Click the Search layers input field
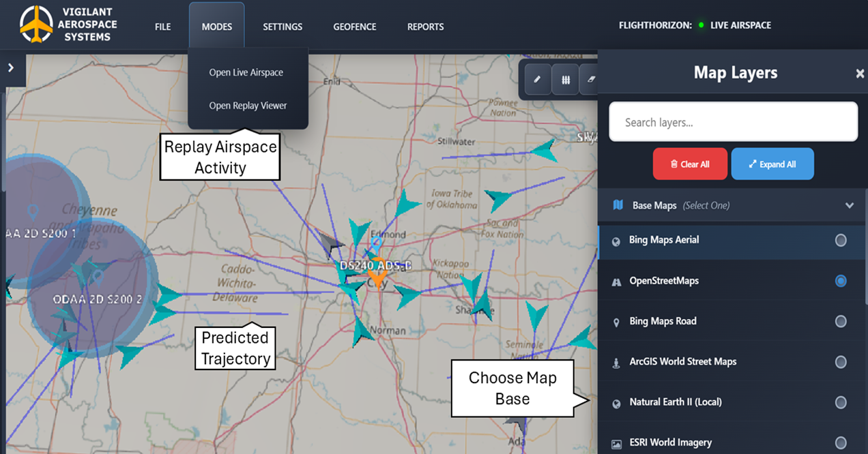Screen dimensions: 868x454 pyautogui.click(x=733, y=123)
